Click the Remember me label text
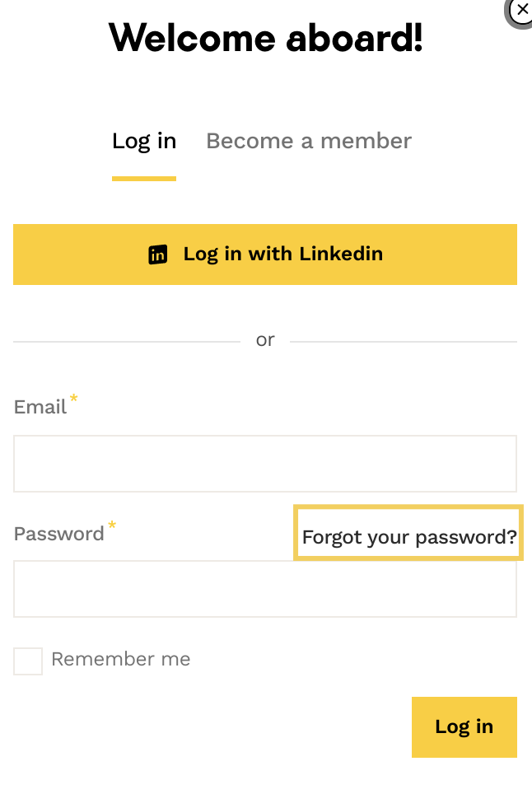The image size is (532, 794). [x=121, y=660]
